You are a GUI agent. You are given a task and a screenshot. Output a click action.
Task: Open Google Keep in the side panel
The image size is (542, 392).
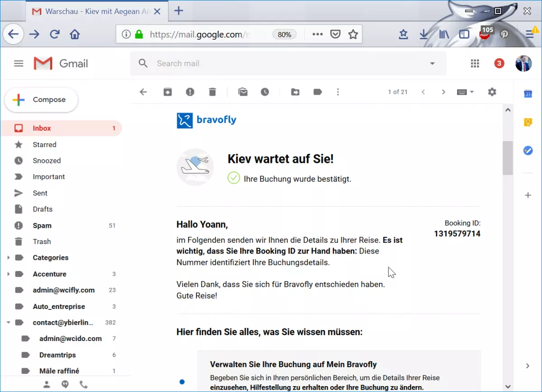tap(528, 122)
